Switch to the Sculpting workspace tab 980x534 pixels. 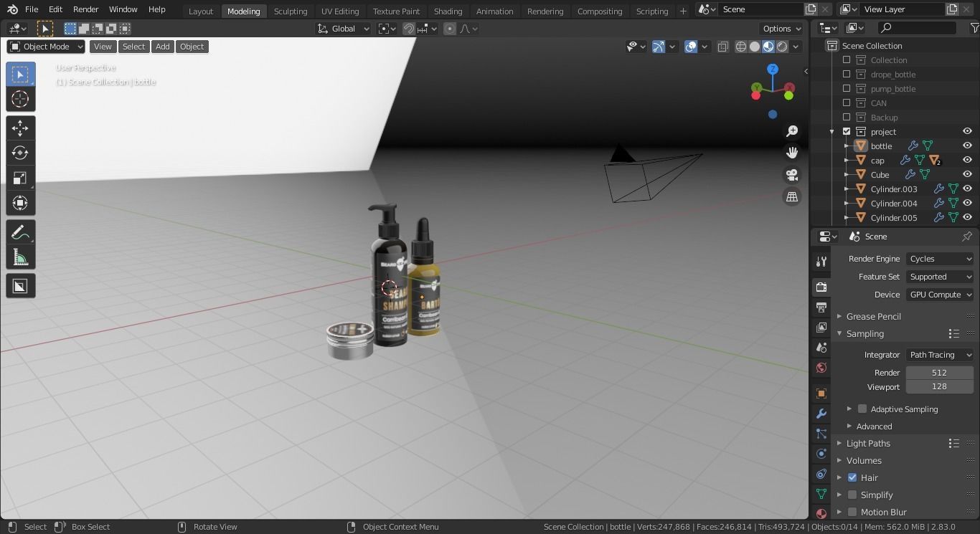[291, 11]
